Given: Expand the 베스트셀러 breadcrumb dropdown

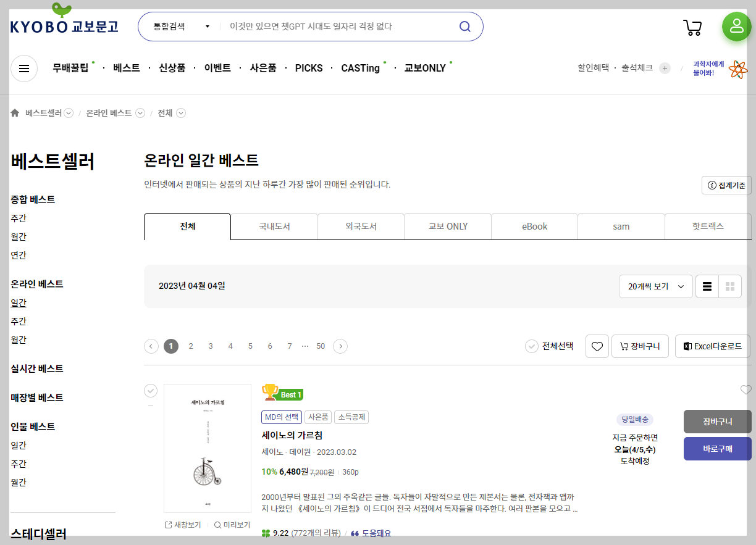Looking at the screenshot, I should pyautogui.click(x=69, y=113).
